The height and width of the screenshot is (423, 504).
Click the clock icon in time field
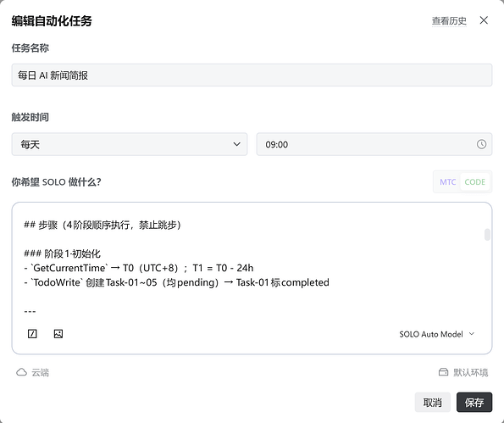(481, 144)
